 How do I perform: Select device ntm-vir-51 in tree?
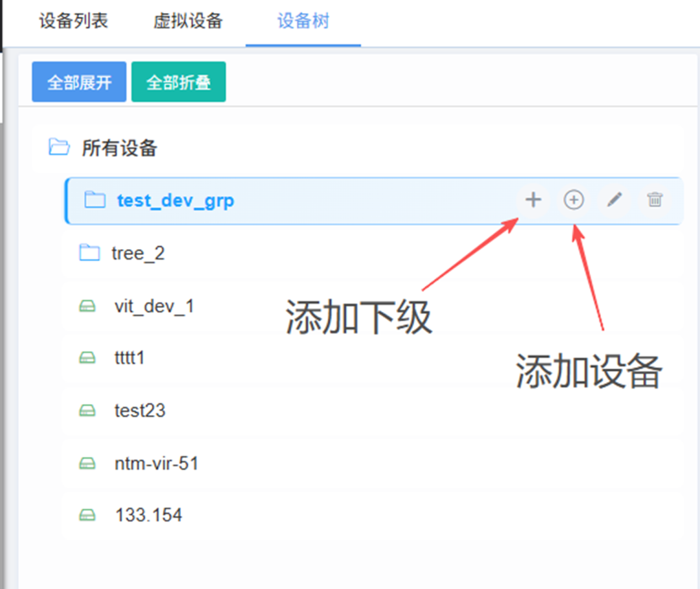pyautogui.click(x=373, y=463)
